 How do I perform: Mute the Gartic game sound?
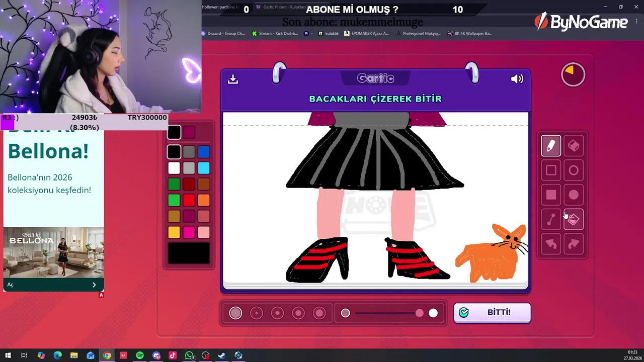[x=517, y=79]
